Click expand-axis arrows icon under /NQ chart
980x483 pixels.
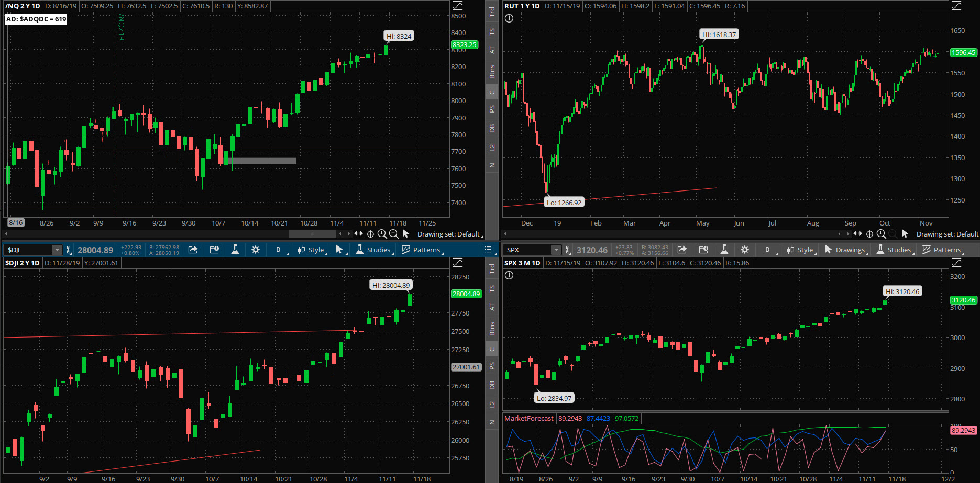[358, 234]
